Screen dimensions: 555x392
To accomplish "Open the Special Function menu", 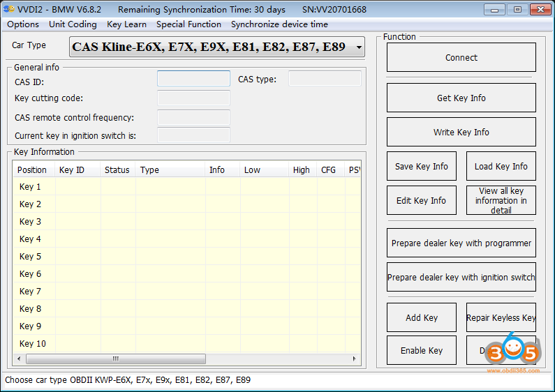I will 188,24.
